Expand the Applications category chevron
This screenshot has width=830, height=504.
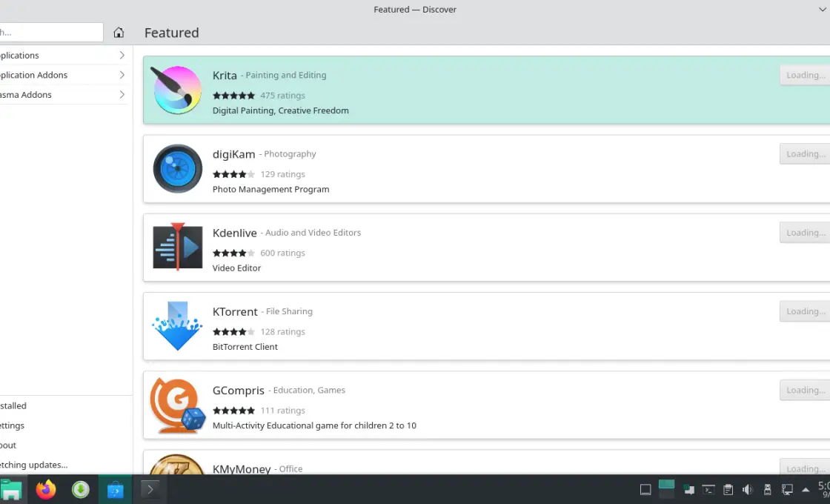pyautogui.click(x=122, y=55)
